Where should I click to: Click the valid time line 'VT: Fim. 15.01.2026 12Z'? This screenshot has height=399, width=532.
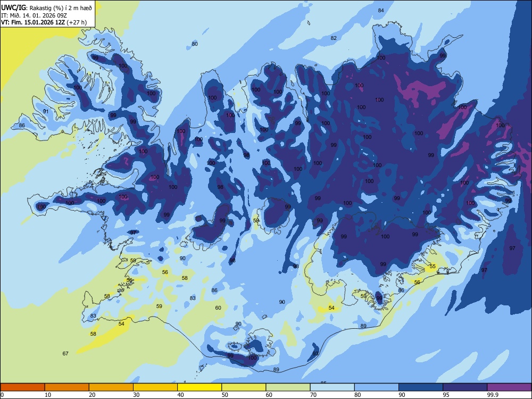[x=33, y=22]
